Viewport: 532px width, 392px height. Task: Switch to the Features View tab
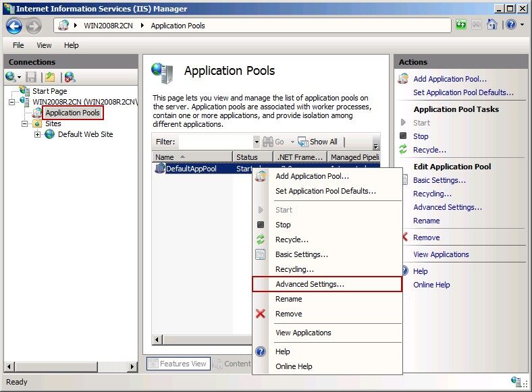178,364
